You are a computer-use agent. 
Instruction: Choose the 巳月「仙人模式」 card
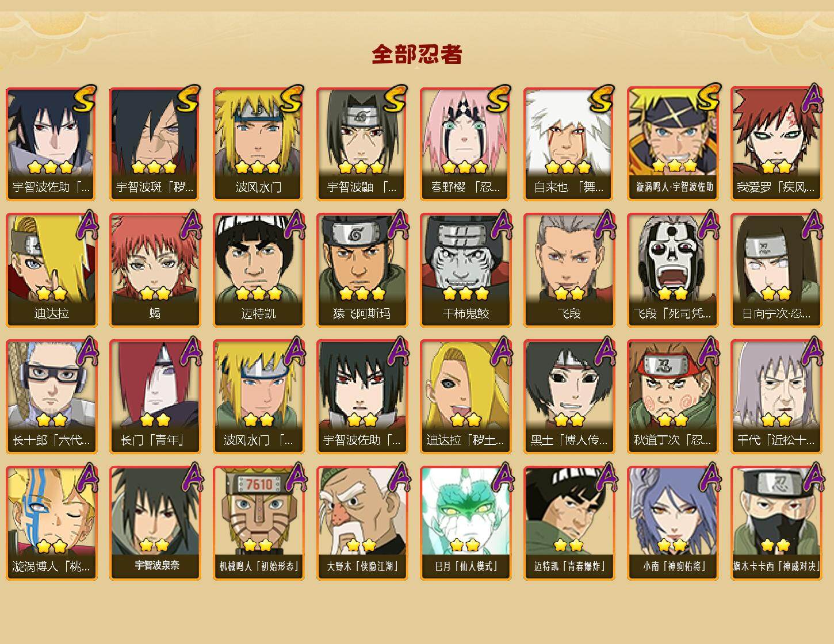point(465,523)
